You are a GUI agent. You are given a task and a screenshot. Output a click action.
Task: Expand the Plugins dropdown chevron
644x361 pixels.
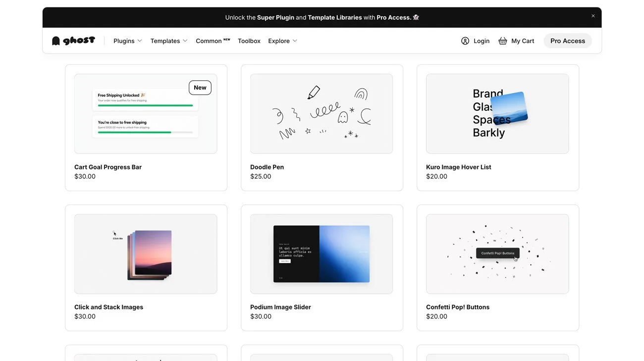[x=140, y=41]
